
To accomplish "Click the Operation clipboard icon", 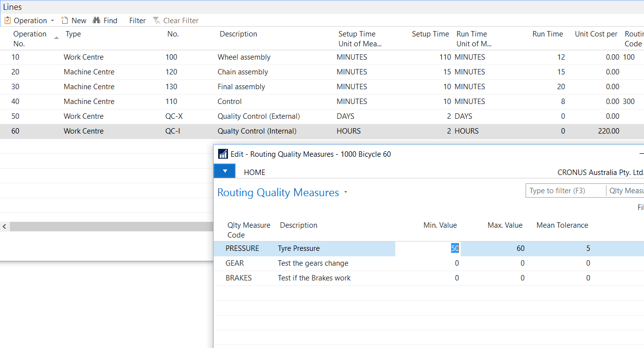I will click(7, 20).
